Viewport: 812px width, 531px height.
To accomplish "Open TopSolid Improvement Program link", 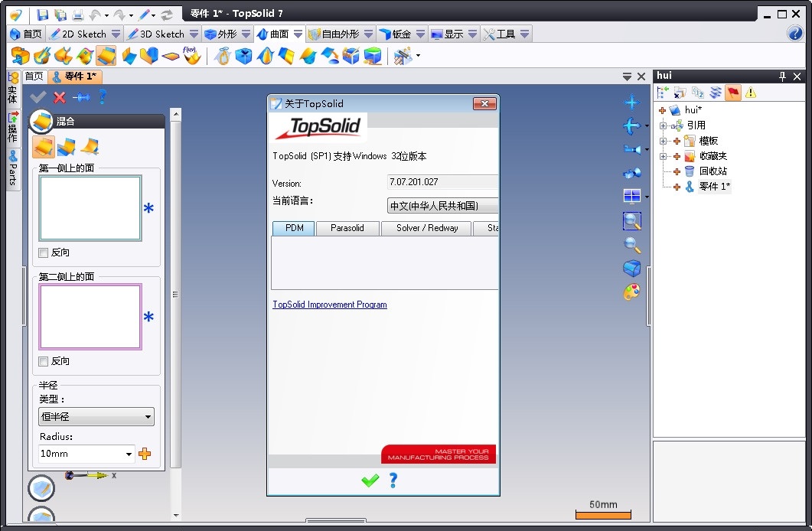I will 330,305.
